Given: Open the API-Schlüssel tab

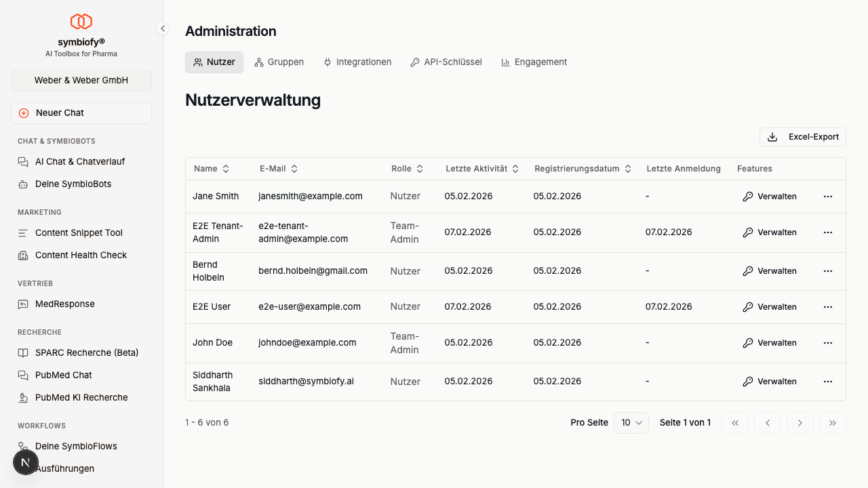Looking at the screenshot, I should [x=446, y=62].
